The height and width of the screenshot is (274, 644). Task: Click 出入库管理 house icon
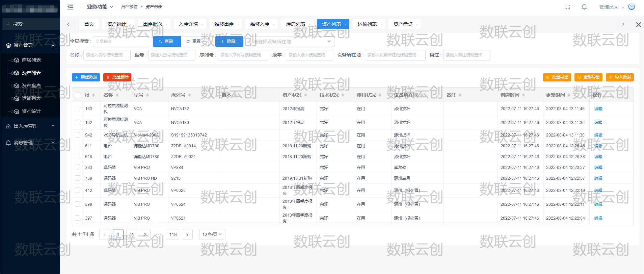[8, 126]
